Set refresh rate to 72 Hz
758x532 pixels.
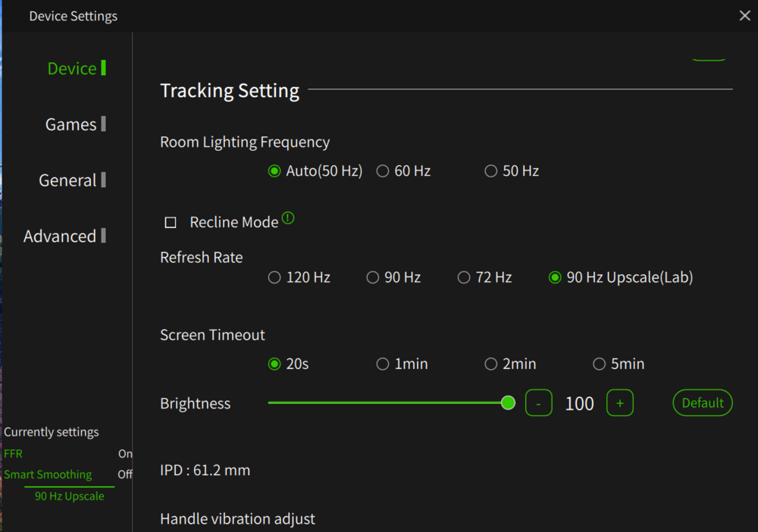click(x=464, y=277)
